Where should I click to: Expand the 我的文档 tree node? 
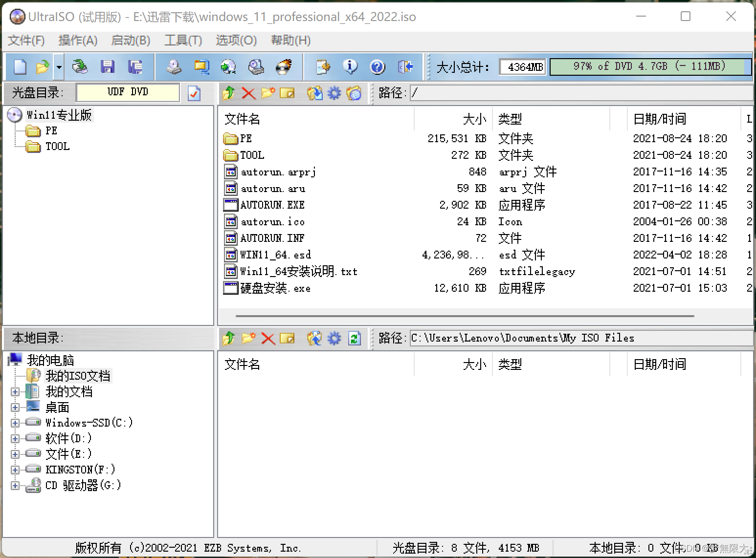(x=15, y=392)
